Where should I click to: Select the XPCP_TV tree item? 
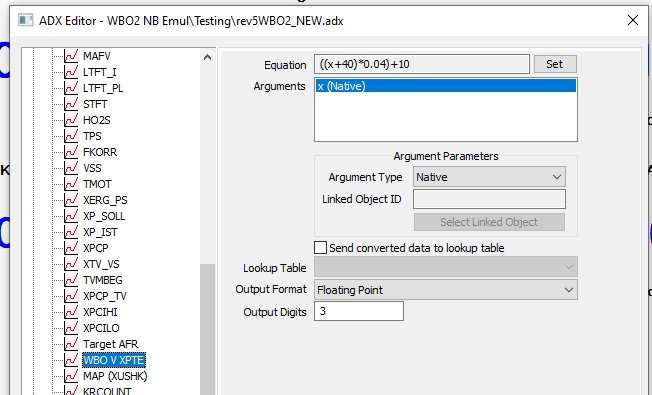[x=104, y=296]
